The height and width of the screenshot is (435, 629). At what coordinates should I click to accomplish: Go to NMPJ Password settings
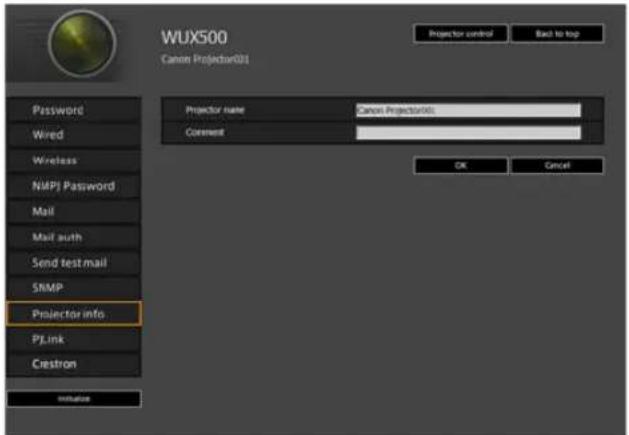pyautogui.click(x=74, y=186)
